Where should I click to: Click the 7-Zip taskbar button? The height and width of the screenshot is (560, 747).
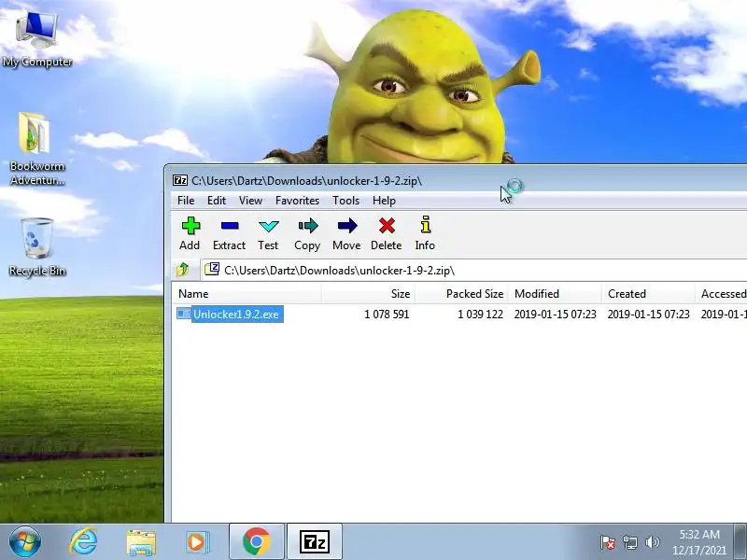(x=315, y=541)
